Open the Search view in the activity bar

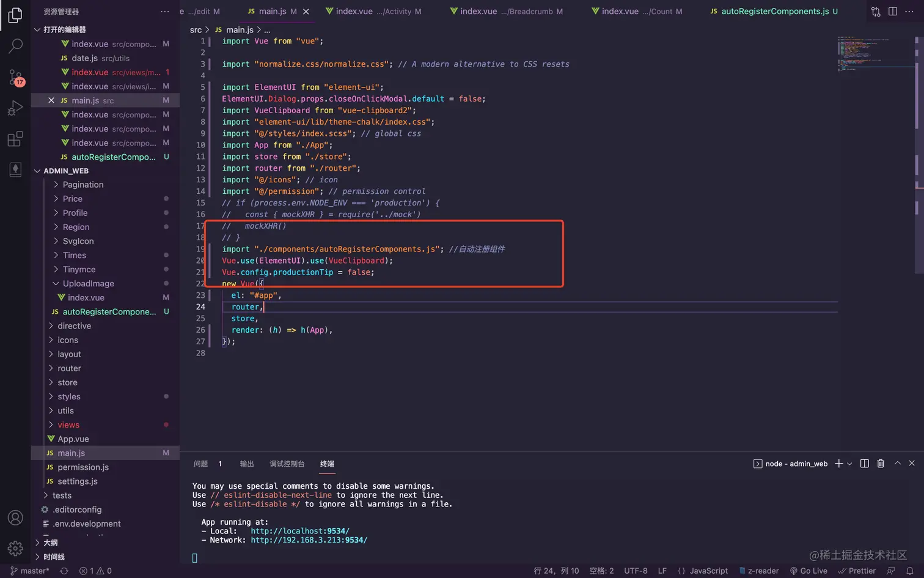(x=15, y=46)
